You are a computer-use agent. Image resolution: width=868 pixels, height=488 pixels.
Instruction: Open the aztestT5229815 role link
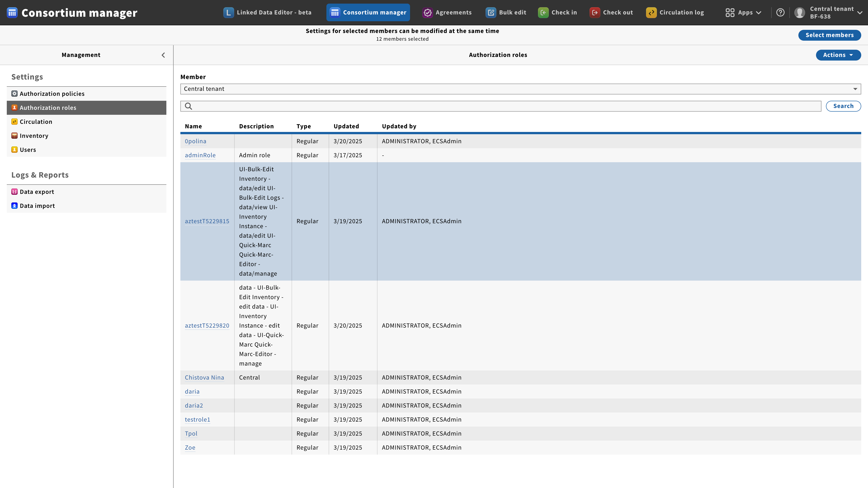tap(207, 221)
